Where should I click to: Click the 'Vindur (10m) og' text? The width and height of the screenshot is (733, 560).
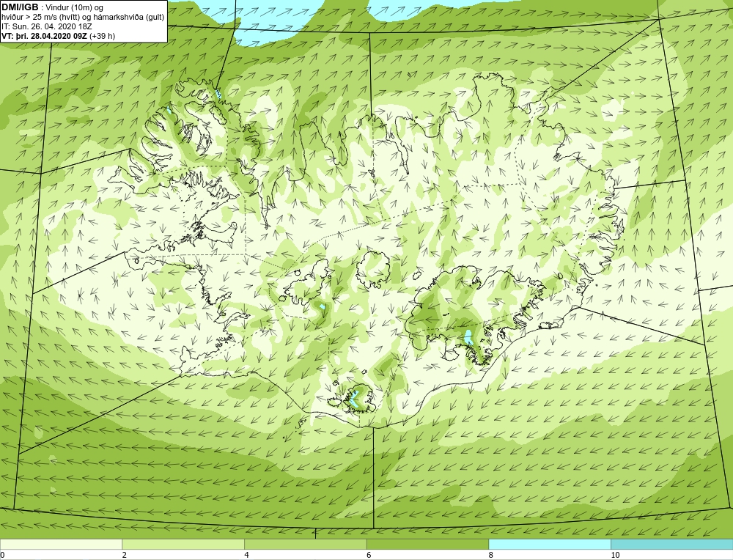coord(75,8)
